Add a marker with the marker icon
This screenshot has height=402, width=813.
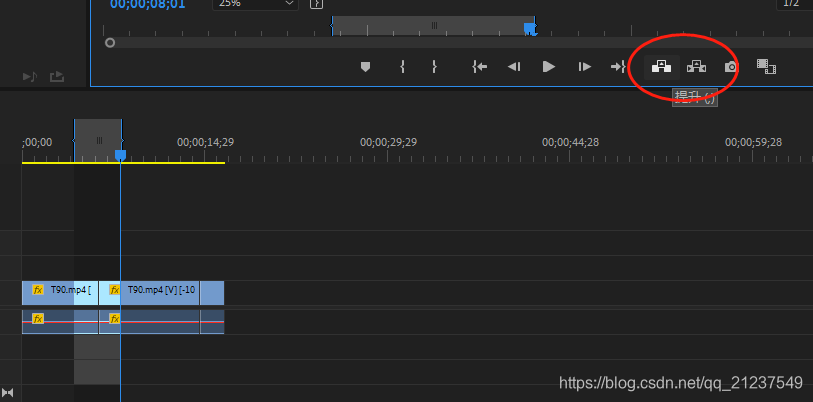365,67
